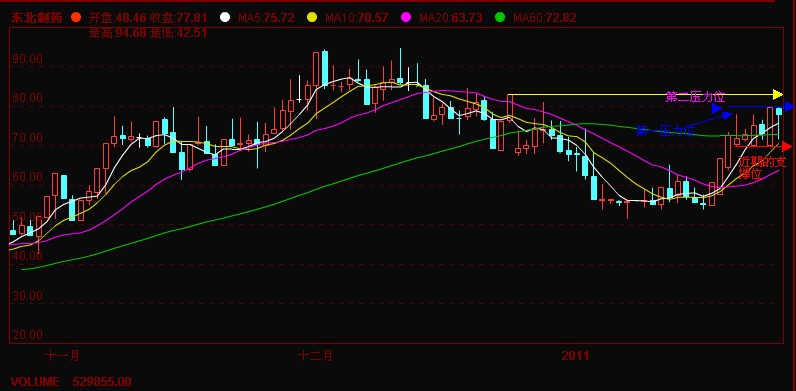Image resolution: width=796 pixels, height=391 pixels.
Task: Select the 十一月 date axis label
Action: [62, 355]
